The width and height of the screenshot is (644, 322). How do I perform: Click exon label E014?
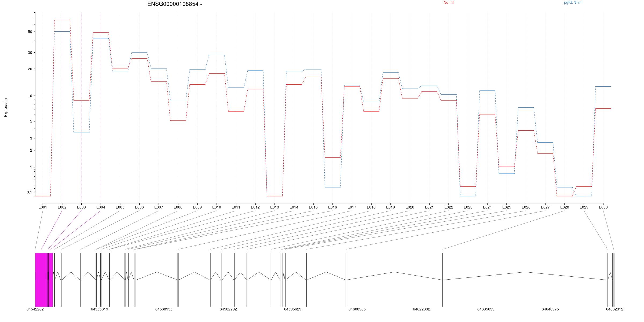pos(294,207)
